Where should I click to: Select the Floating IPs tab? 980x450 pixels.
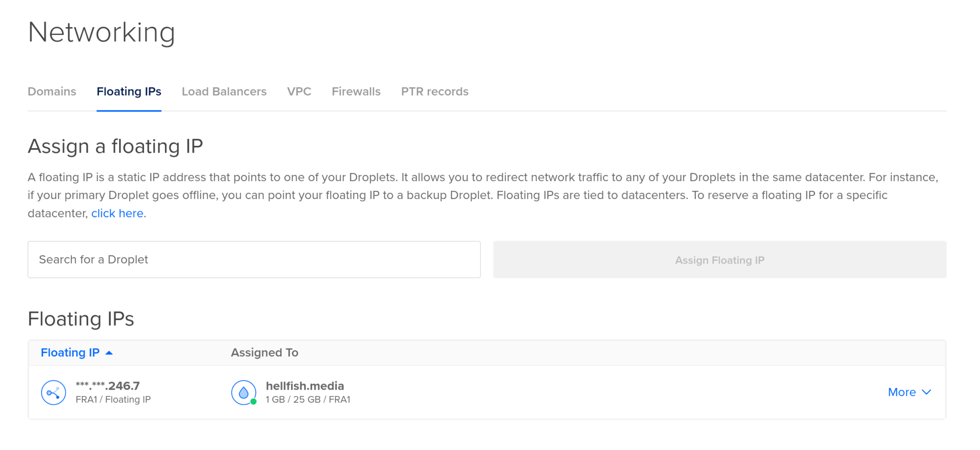tap(129, 91)
